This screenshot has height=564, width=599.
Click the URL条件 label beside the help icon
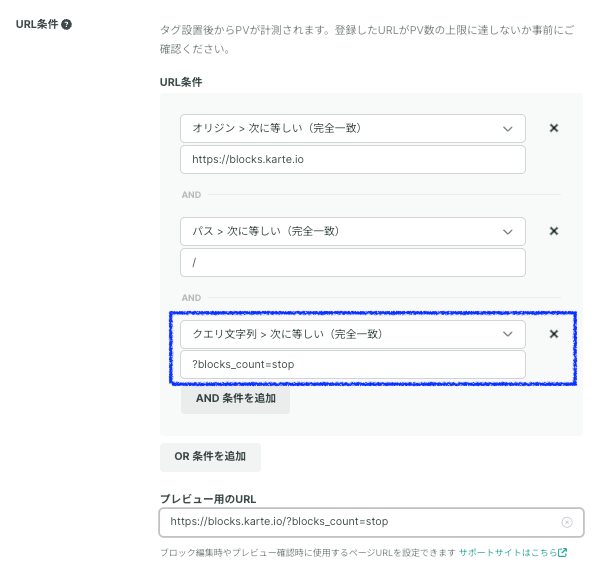(37, 24)
